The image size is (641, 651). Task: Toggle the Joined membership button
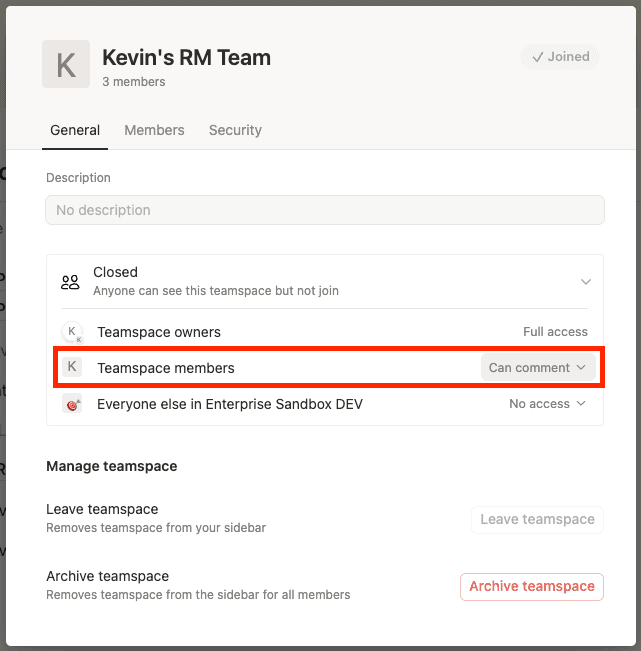click(560, 57)
